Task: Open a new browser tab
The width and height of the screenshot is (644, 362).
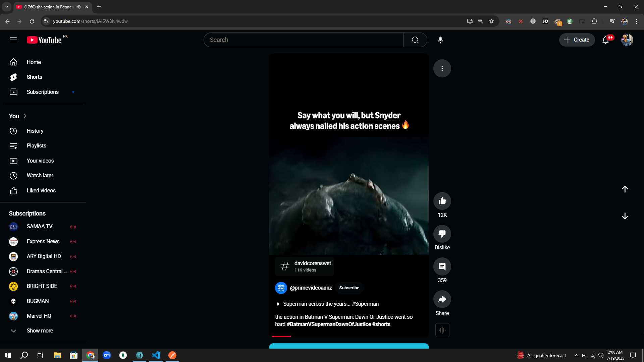Action: [99, 7]
